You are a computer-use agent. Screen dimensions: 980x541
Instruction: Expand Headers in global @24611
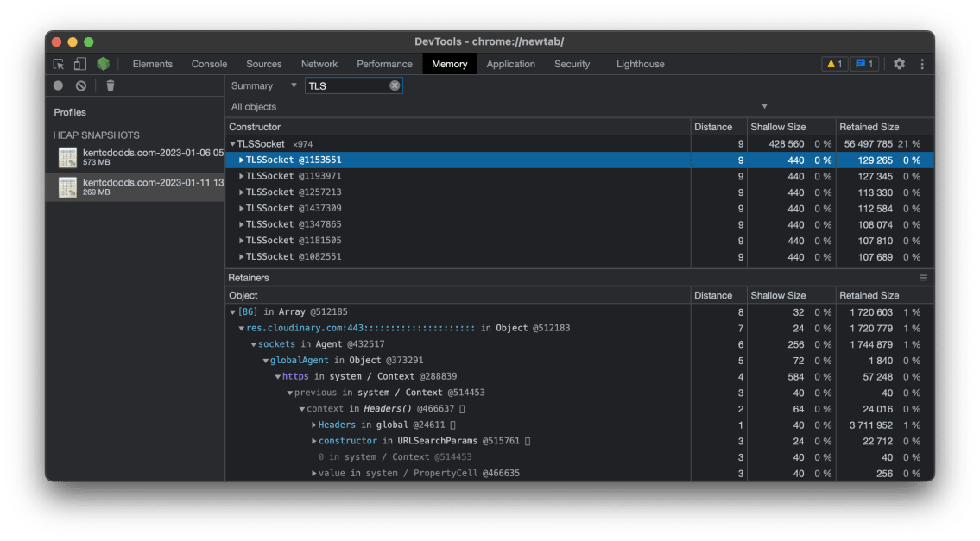(314, 425)
